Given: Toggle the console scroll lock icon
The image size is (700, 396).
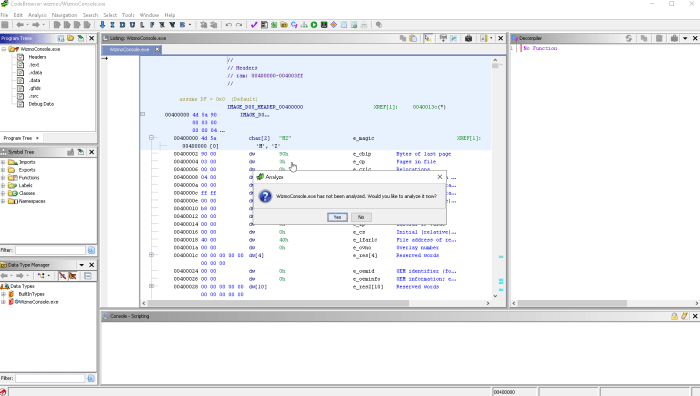Looking at the screenshot, I should (674, 316).
